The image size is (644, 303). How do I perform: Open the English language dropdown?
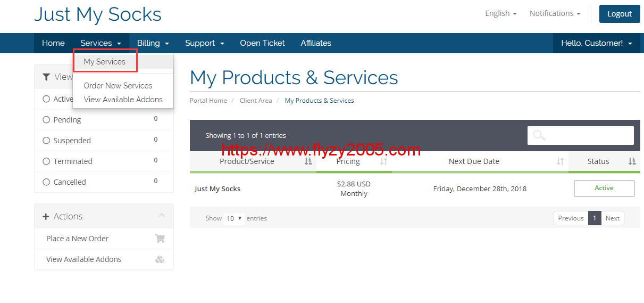point(501,13)
